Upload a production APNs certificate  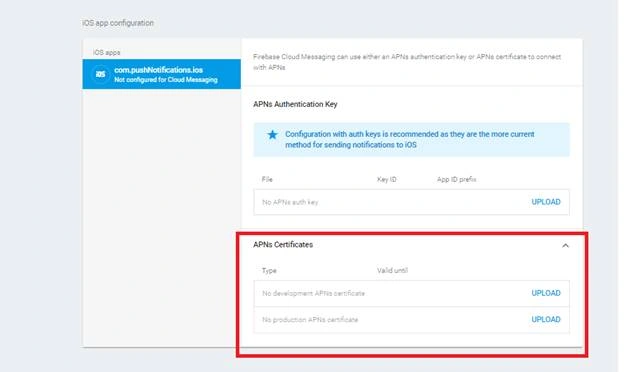[x=546, y=319]
